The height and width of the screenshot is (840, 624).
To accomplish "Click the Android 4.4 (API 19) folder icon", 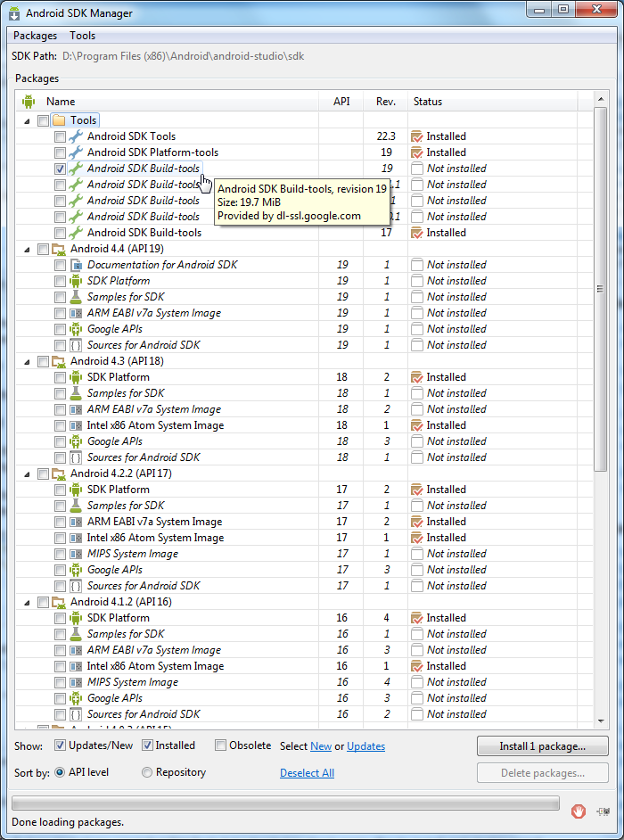I will (x=59, y=249).
